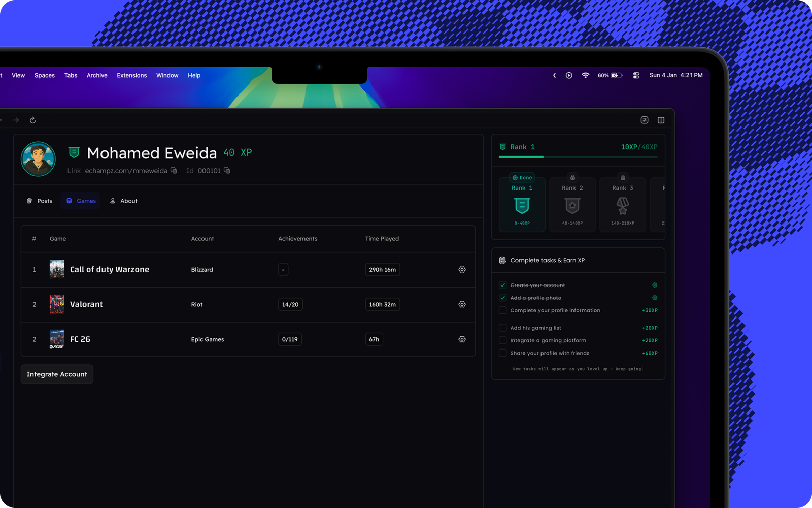This screenshot has height=508, width=812.
Task: Select the locked Rank 2 card
Action: click(572, 204)
